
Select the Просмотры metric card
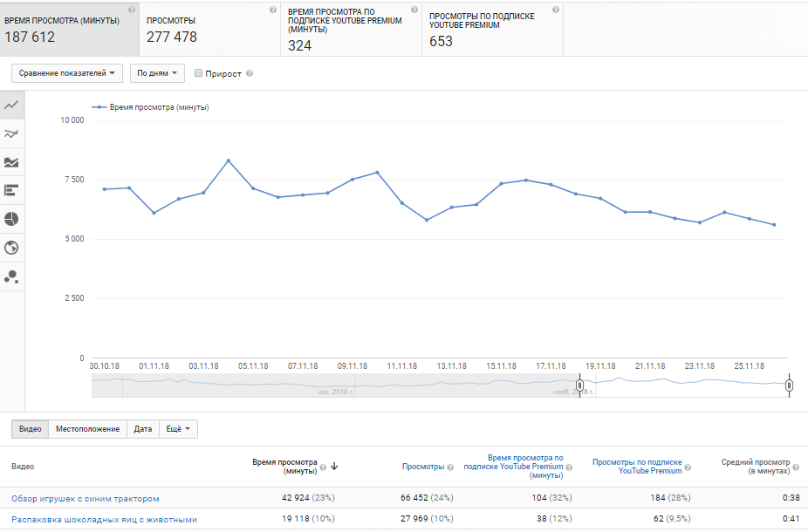pyautogui.click(x=209, y=28)
